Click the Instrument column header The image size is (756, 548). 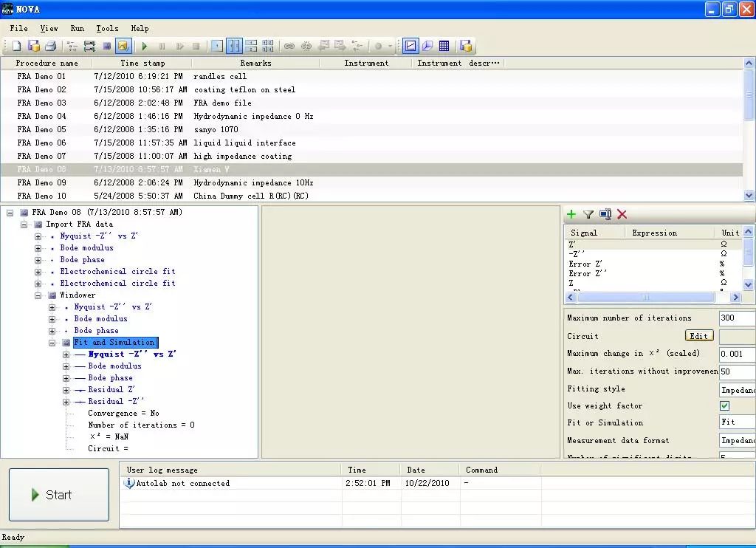tap(366, 64)
